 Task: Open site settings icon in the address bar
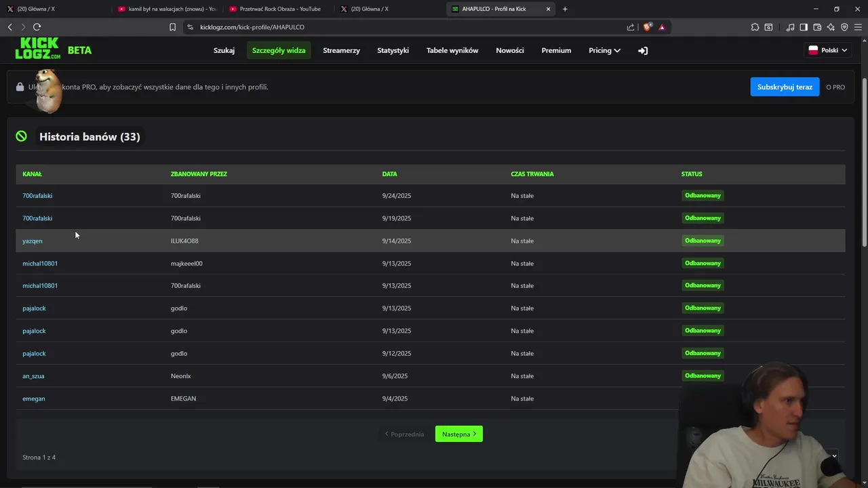click(190, 27)
